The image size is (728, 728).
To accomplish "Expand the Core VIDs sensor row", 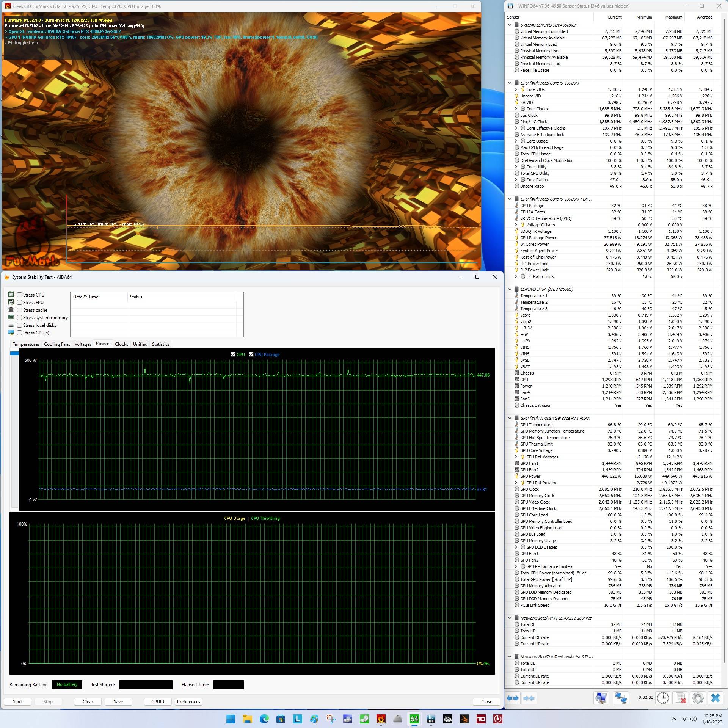I will point(516,89).
